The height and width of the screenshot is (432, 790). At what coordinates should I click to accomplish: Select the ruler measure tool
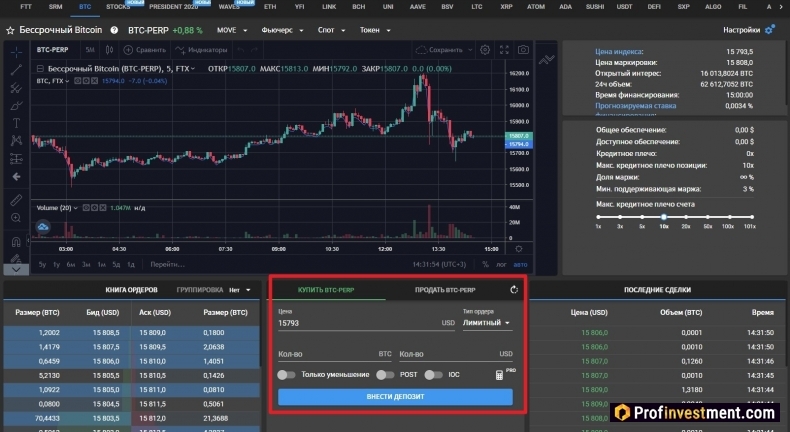[16, 200]
